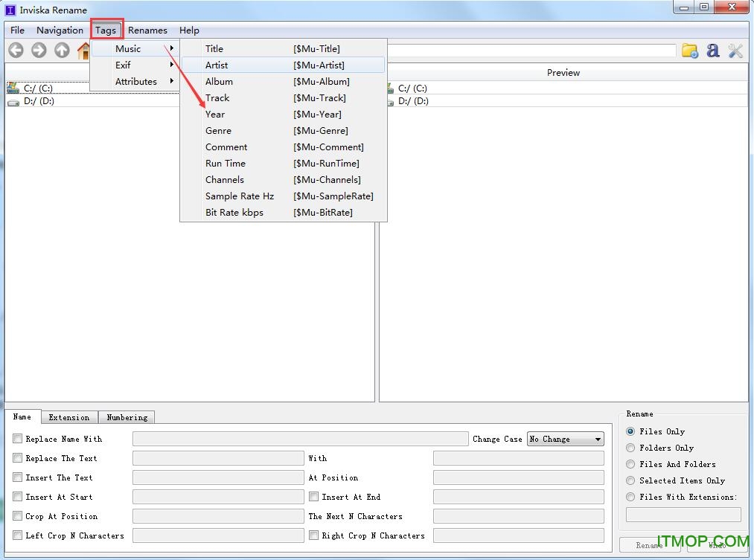Go back with the left arrow icon
Image resolution: width=754 pixels, height=560 pixels.
[16, 50]
